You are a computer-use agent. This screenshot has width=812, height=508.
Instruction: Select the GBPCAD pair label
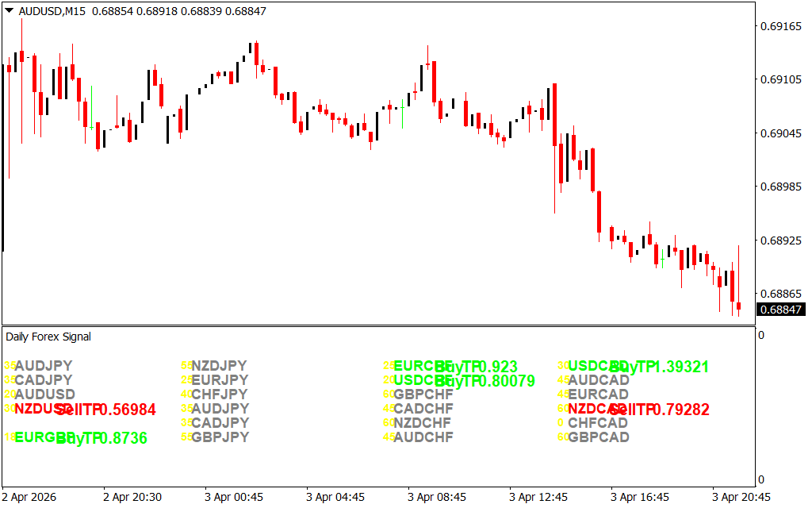(x=598, y=437)
